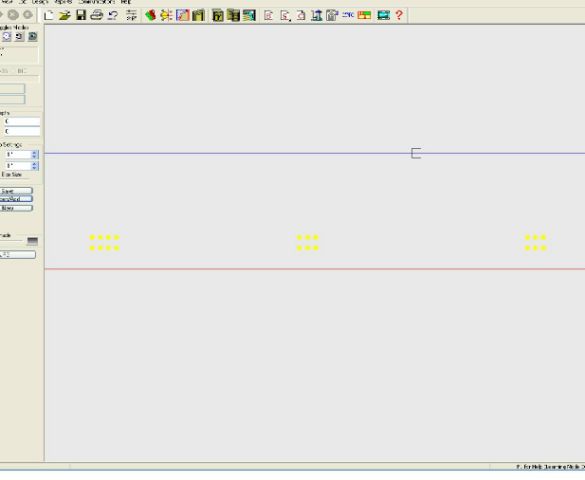Screen dimensions: 585x480
Task: Click the lower white text field in left panel
Action: click(22, 131)
